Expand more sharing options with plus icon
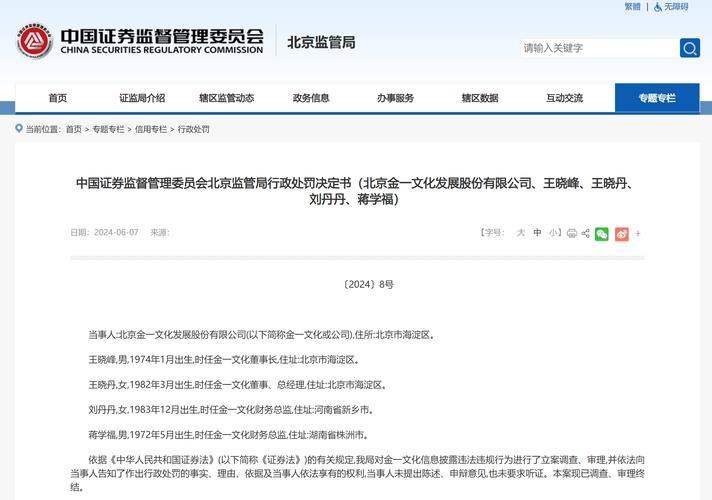The height and width of the screenshot is (500, 712). [x=638, y=233]
